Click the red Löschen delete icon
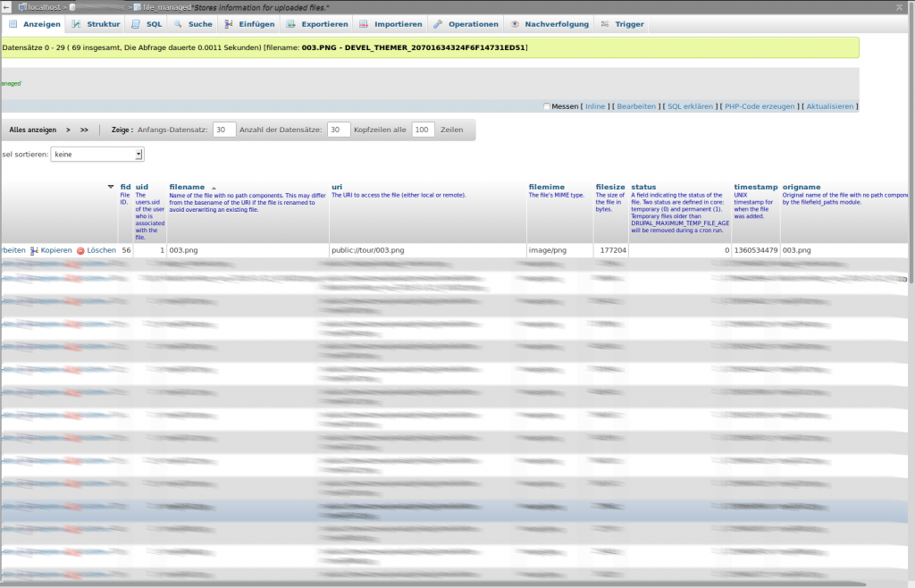 80,251
